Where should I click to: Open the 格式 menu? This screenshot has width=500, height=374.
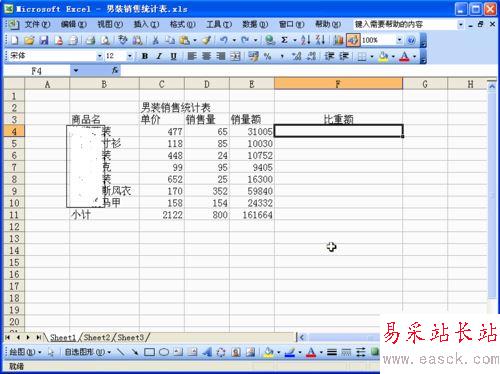(x=183, y=24)
